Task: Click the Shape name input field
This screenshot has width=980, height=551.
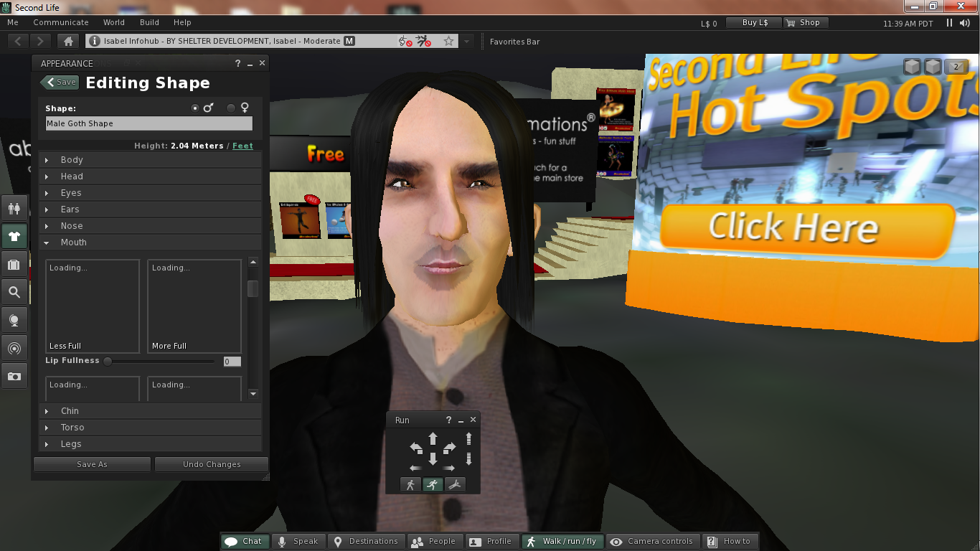Action: (x=149, y=123)
